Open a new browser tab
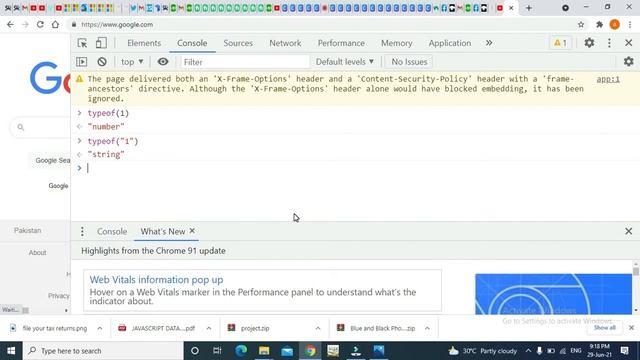Image resolution: width=640 pixels, height=360 pixels. [x=529, y=8]
